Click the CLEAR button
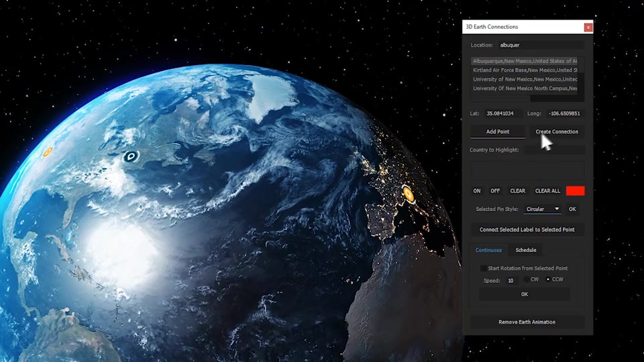This screenshot has width=644, height=362. tap(517, 191)
